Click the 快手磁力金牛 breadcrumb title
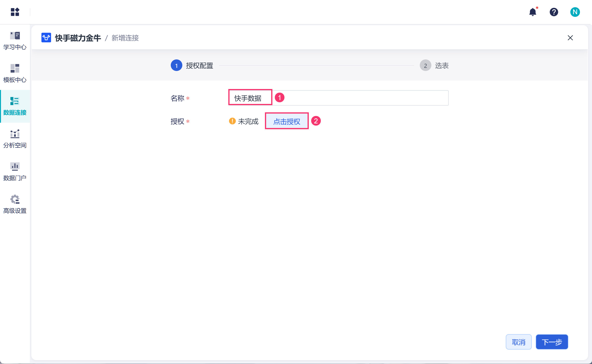 pos(78,38)
